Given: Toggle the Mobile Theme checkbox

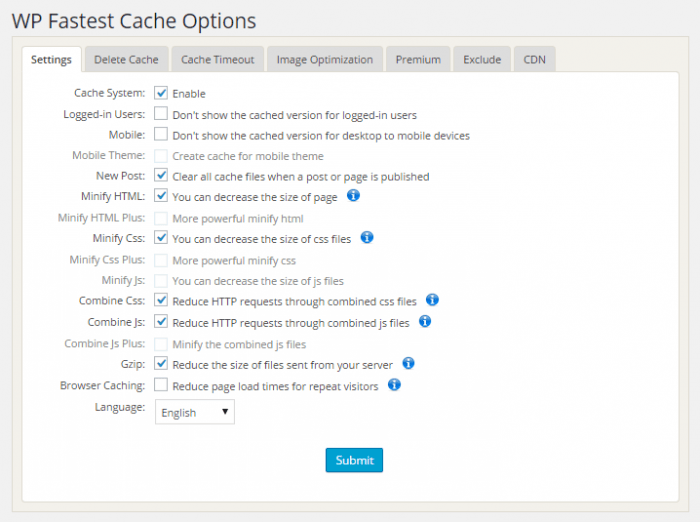Looking at the screenshot, I should pyautogui.click(x=161, y=155).
